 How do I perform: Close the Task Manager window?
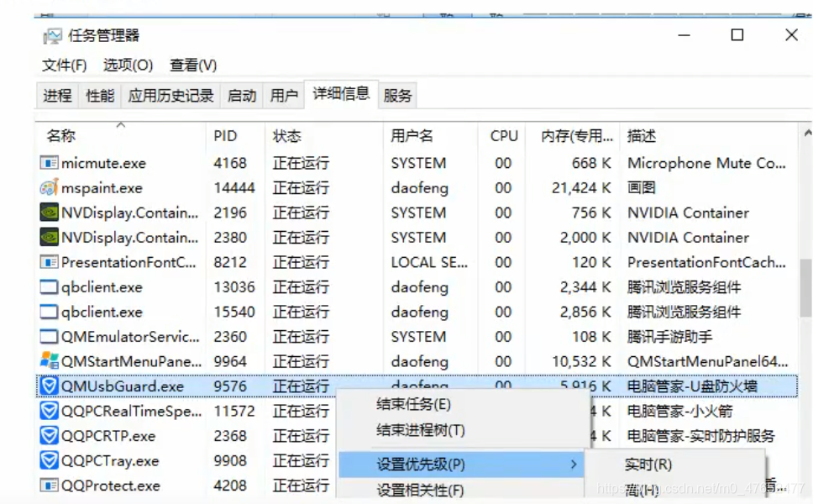click(x=791, y=35)
